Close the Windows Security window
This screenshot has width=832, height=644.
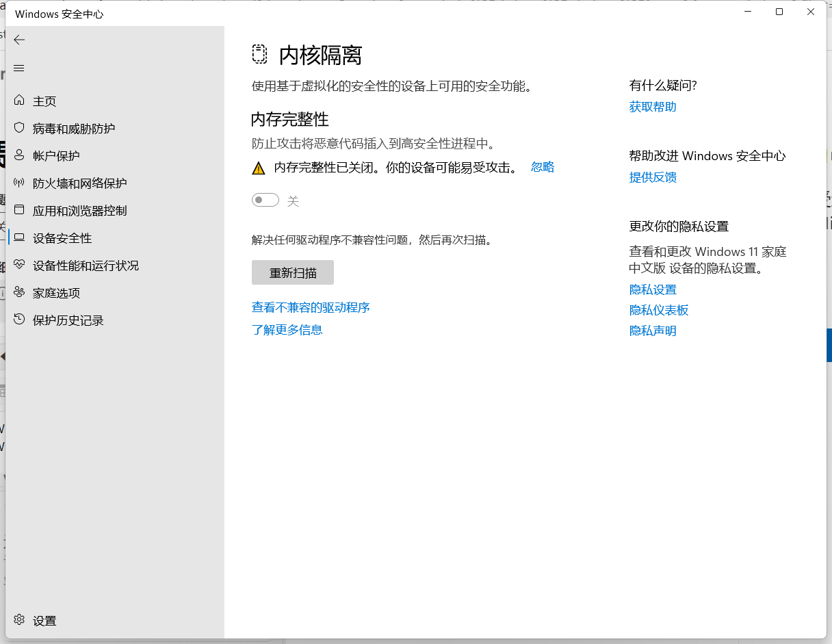(x=810, y=12)
